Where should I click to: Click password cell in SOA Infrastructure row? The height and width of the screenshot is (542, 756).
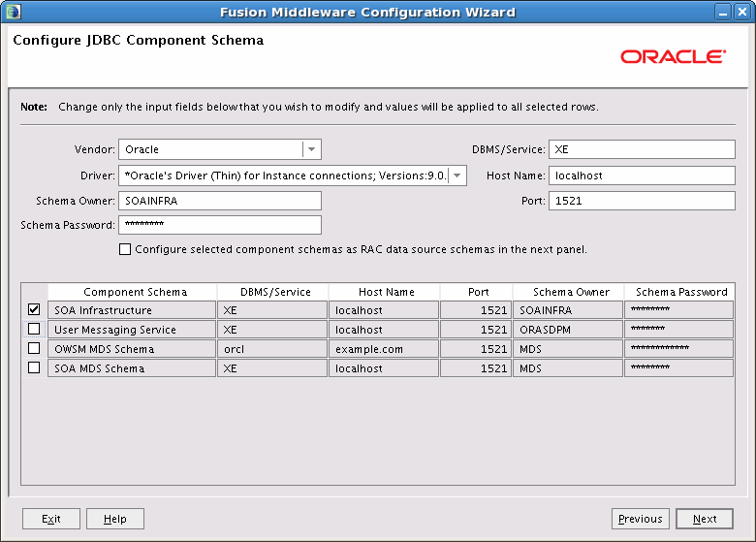(678, 310)
